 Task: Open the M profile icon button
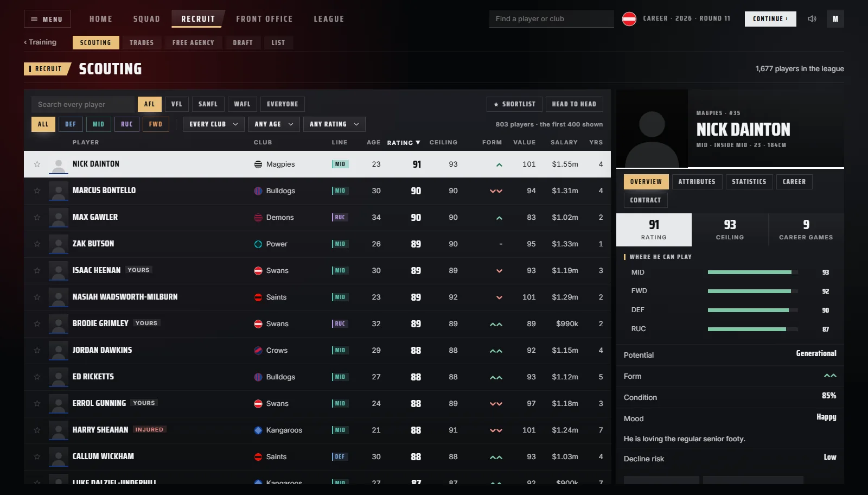coord(835,19)
